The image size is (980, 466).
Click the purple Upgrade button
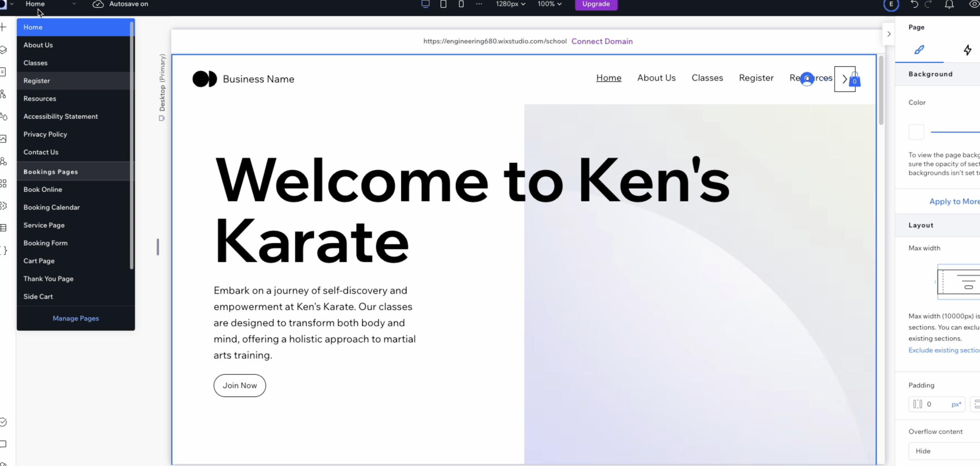click(x=596, y=4)
